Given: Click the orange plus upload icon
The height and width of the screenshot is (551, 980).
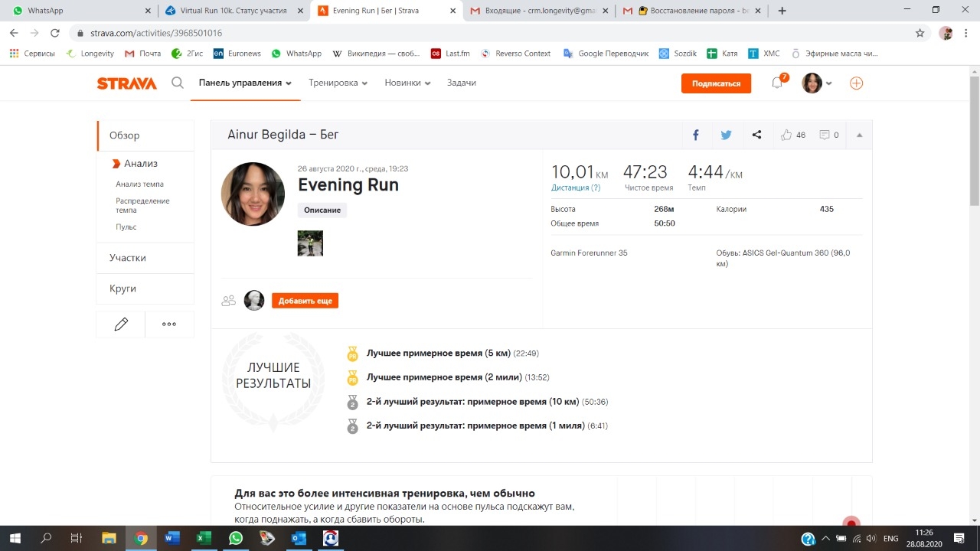Looking at the screenshot, I should pos(856,83).
